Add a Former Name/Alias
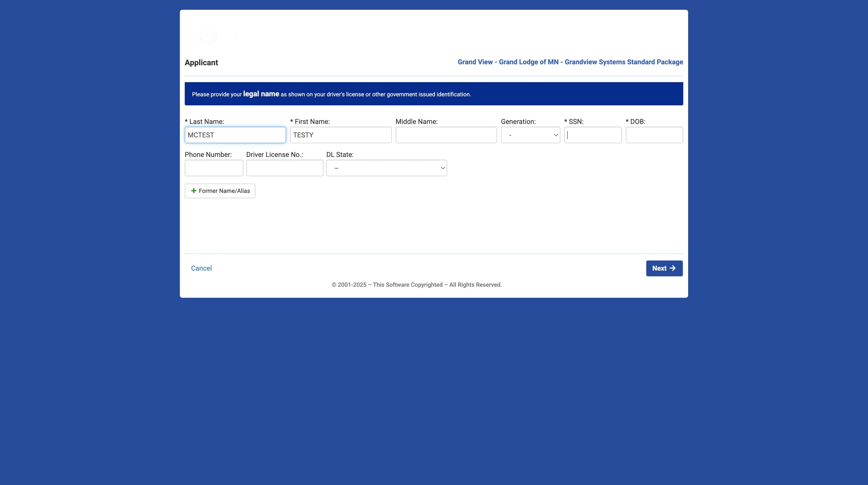The height and width of the screenshot is (485, 868). [x=220, y=191]
